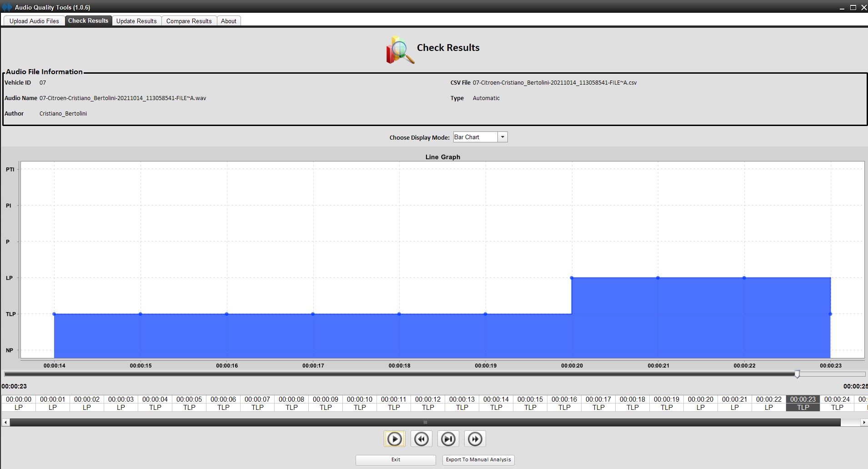Click the waveform app icon in title bar
The image size is (868, 469).
[x=7, y=7]
